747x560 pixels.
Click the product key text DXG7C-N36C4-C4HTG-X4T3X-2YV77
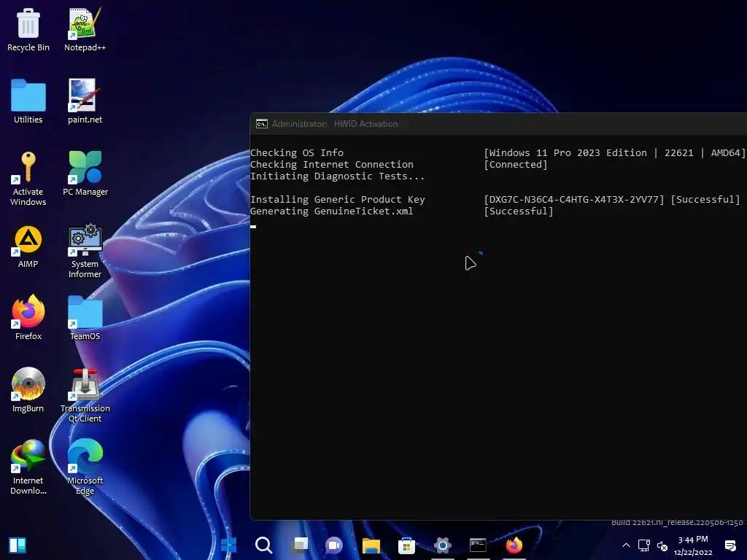point(573,200)
